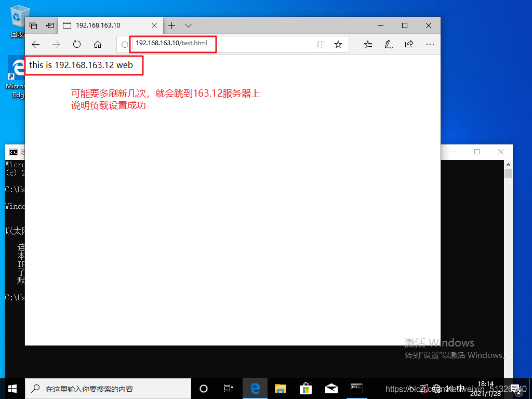Select the 192.168.163.10 tab
This screenshot has height=399, width=532.
click(x=110, y=25)
